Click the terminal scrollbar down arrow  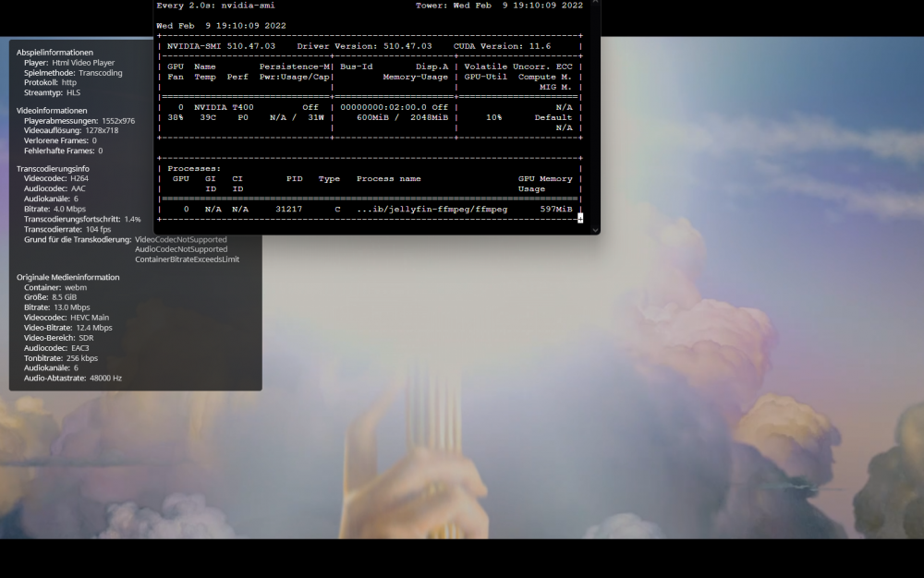click(595, 230)
